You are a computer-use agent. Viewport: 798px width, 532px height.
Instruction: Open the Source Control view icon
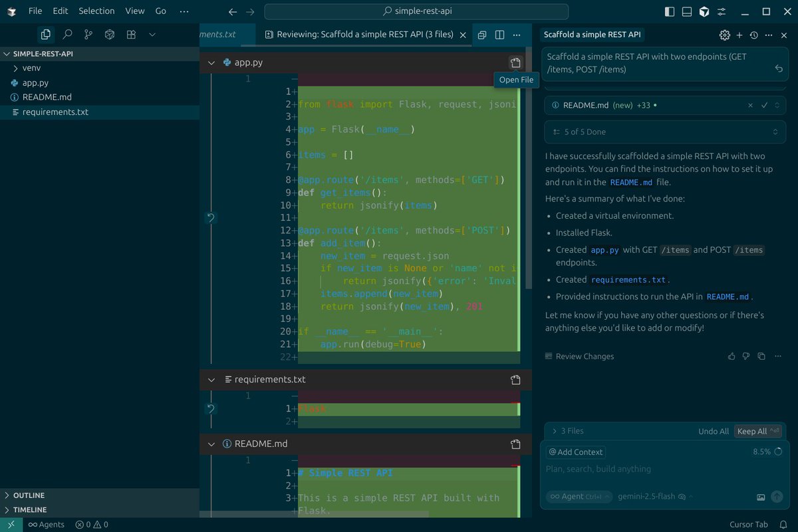click(x=88, y=35)
